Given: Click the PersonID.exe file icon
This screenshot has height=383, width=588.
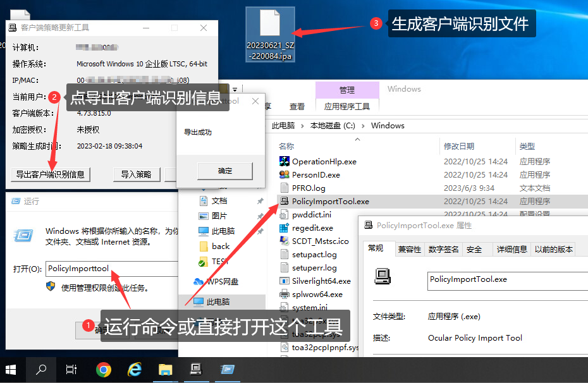Looking at the screenshot, I should tap(285, 174).
